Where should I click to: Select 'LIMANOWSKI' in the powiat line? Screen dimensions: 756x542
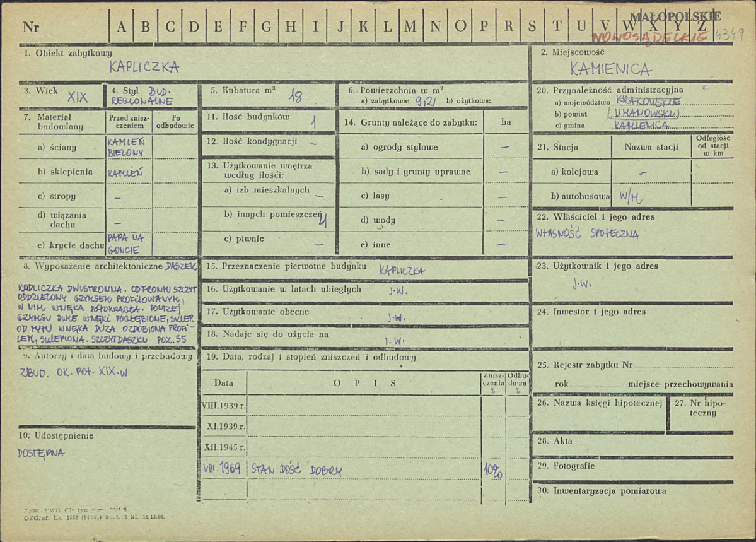643,114
